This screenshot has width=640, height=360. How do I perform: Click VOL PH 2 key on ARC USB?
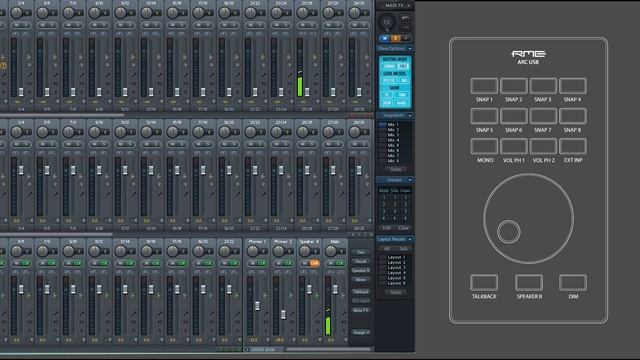coord(543,147)
